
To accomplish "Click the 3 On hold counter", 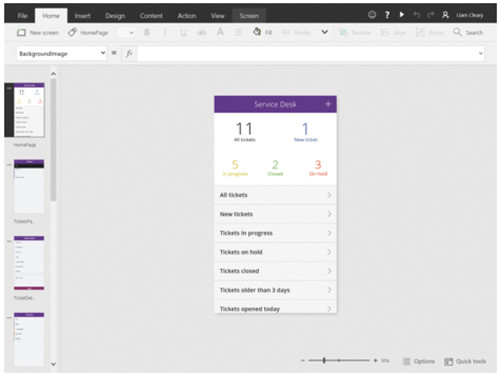I will [x=318, y=168].
